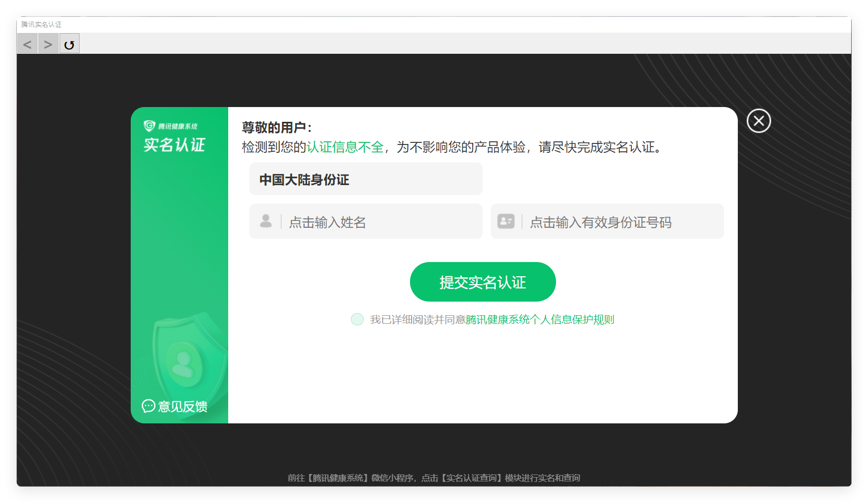
Task: Click the ID card icon in number field
Action: (506, 221)
